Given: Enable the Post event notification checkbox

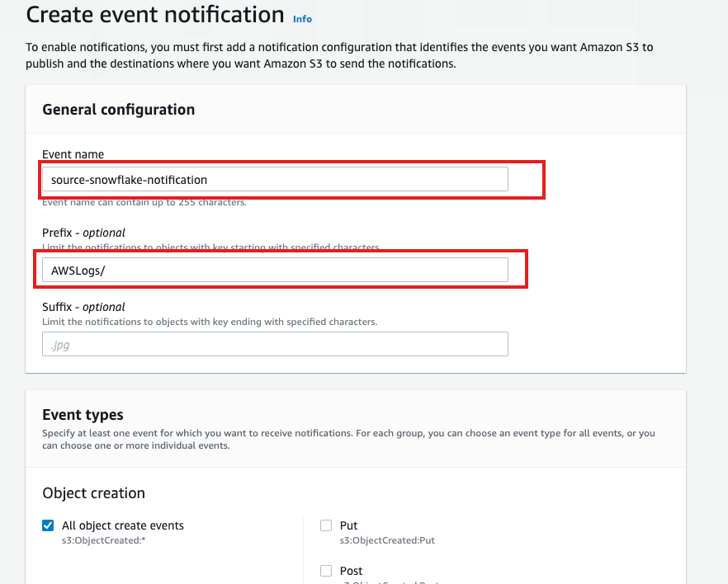Looking at the screenshot, I should pos(326,570).
